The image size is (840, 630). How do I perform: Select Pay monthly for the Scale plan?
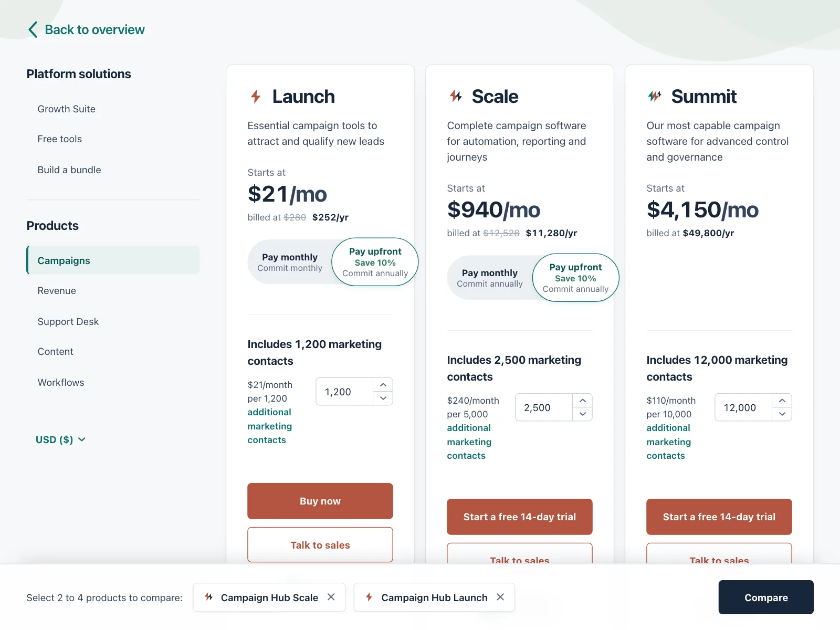point(490,278)
